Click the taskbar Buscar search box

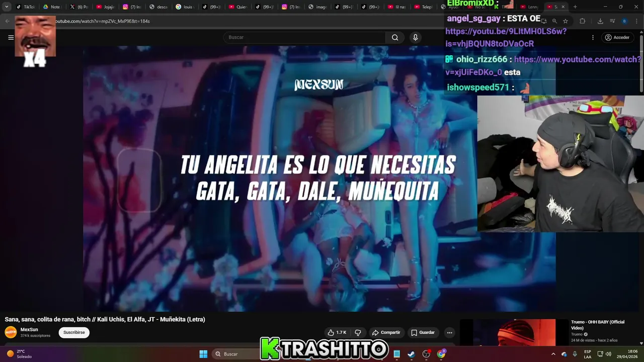tap(233, 354)
